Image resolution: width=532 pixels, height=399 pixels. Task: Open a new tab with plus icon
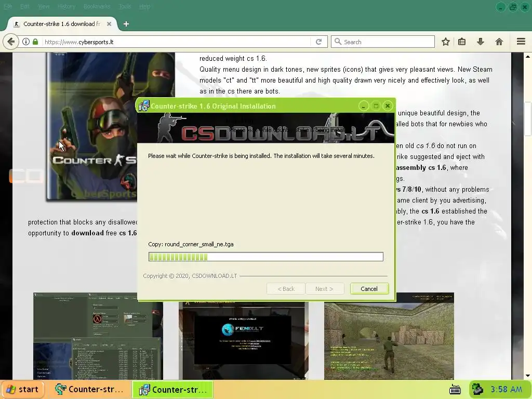126,24
